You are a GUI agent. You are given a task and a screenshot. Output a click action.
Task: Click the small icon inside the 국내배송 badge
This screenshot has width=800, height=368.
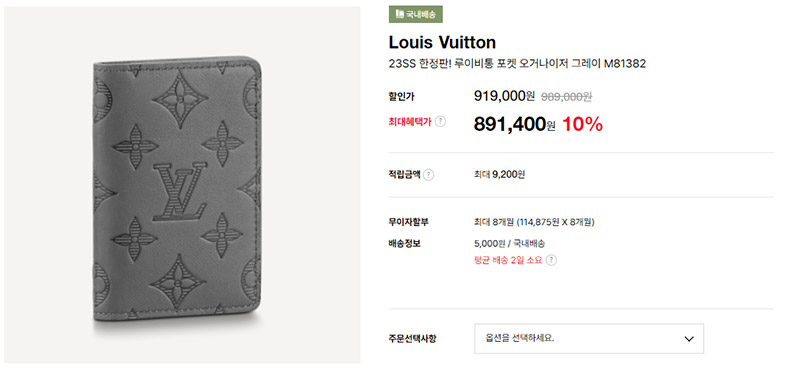[x=399, y=14]
